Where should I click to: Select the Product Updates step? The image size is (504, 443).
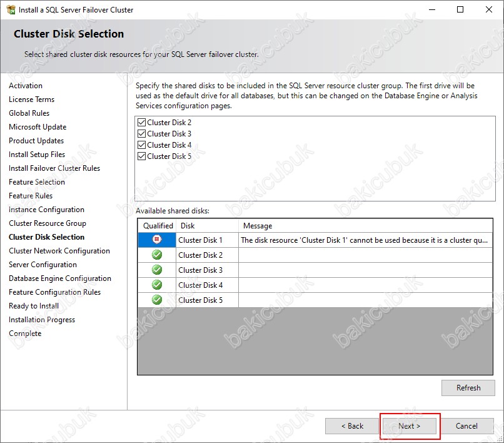click(x=36, y=141)
